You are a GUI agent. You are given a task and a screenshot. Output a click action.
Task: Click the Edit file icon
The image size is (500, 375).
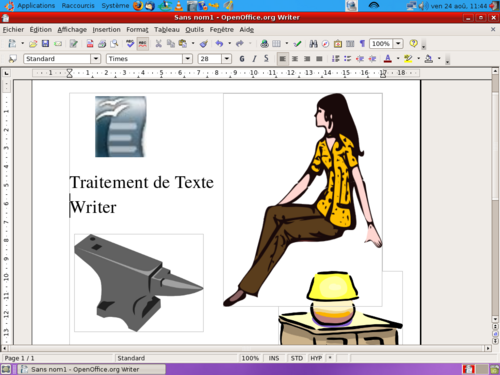click(73, 44)
